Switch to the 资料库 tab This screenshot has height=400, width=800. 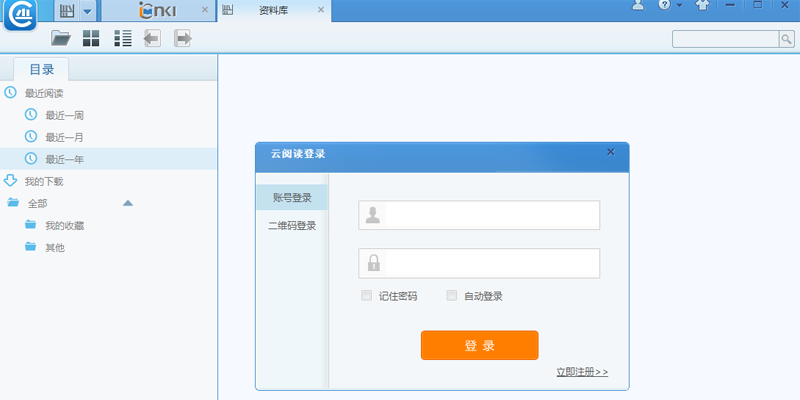pyautogui.click(x=274, y=11)
